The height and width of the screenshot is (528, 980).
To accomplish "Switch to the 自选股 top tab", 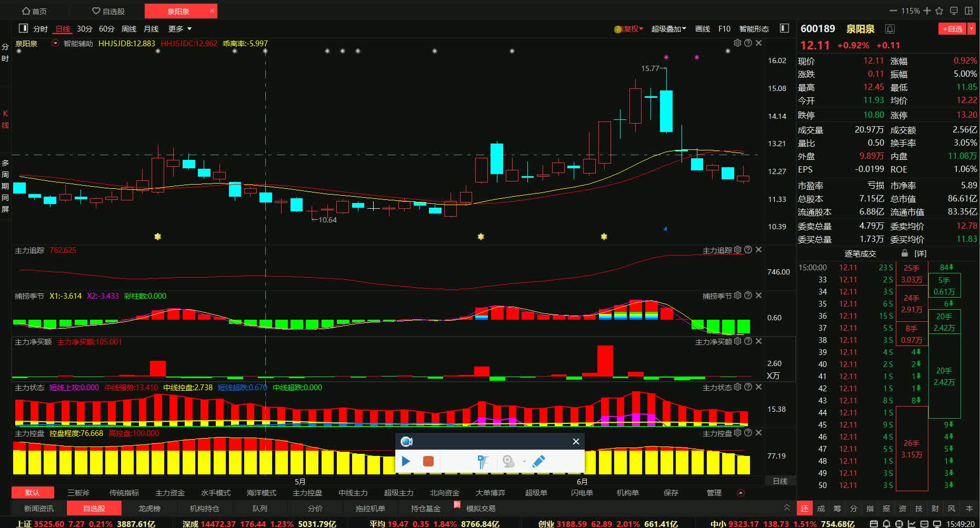I will tap(108, 11).
